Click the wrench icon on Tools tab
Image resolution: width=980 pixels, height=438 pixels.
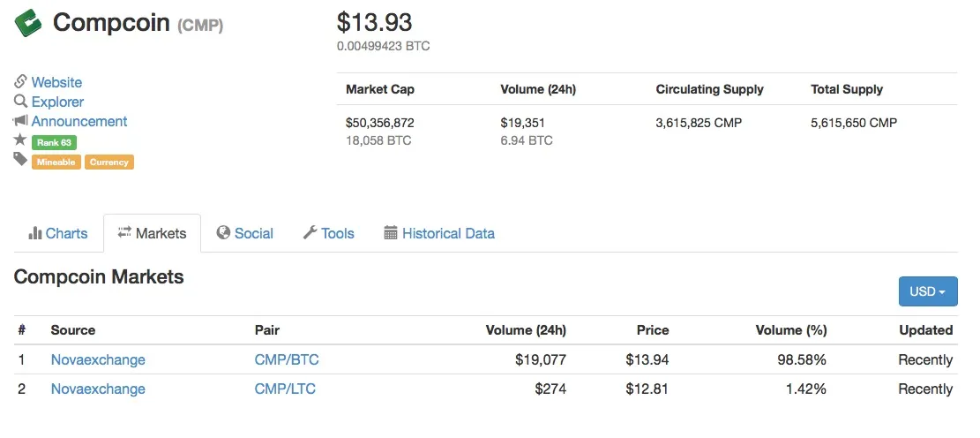310,233
